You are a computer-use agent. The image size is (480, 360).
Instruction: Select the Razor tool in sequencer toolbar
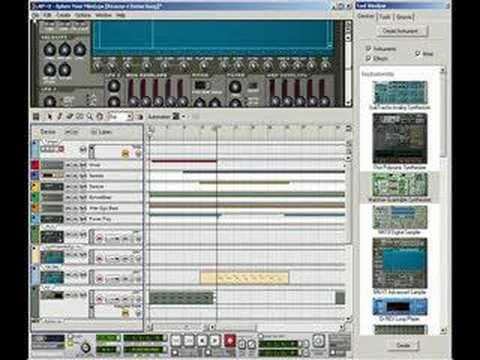(x=80, y=116)
